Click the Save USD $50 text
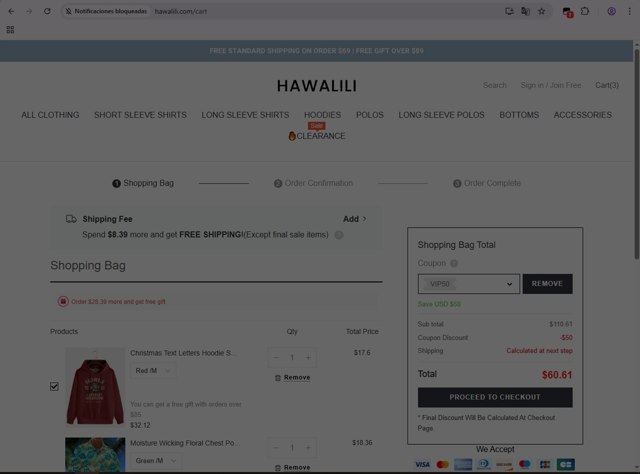The width and height of the screenshot is (640, 474). coord(439,304)
